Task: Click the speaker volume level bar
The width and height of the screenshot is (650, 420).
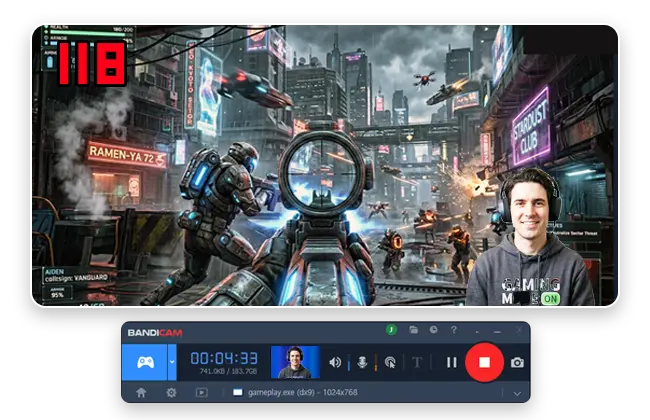Action: click(x=349, y=362)
